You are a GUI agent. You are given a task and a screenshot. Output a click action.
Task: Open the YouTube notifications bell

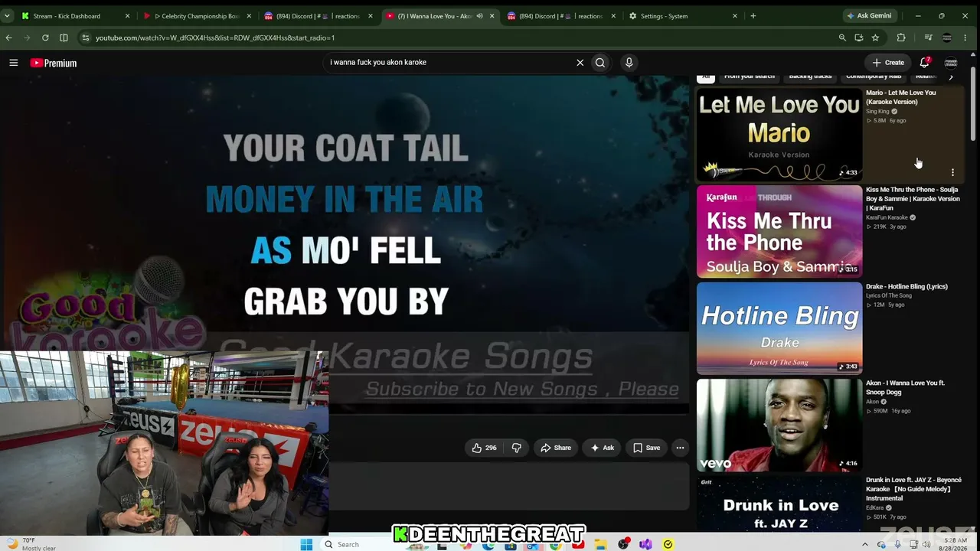coord(924,63)
